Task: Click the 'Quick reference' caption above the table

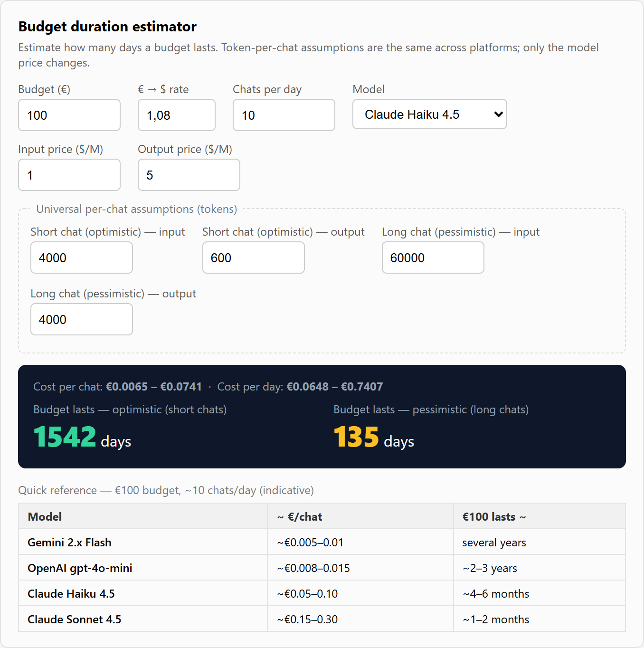Action: 166,490
